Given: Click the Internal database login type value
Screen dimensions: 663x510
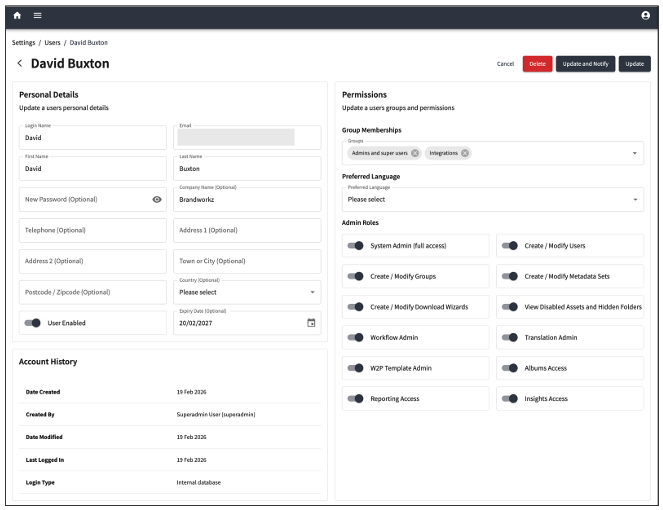Looking at the screenshot, I should coord(199,483).
